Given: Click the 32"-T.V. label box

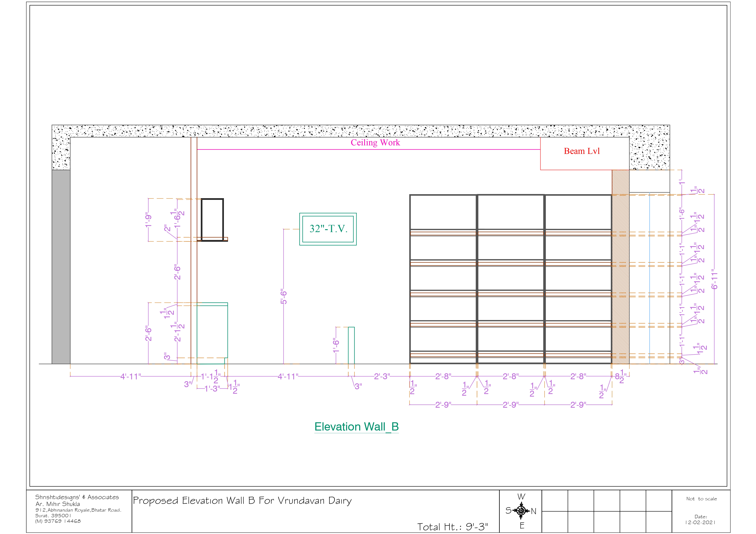Looking at the screenshot, I should click(x=328, y=229).
